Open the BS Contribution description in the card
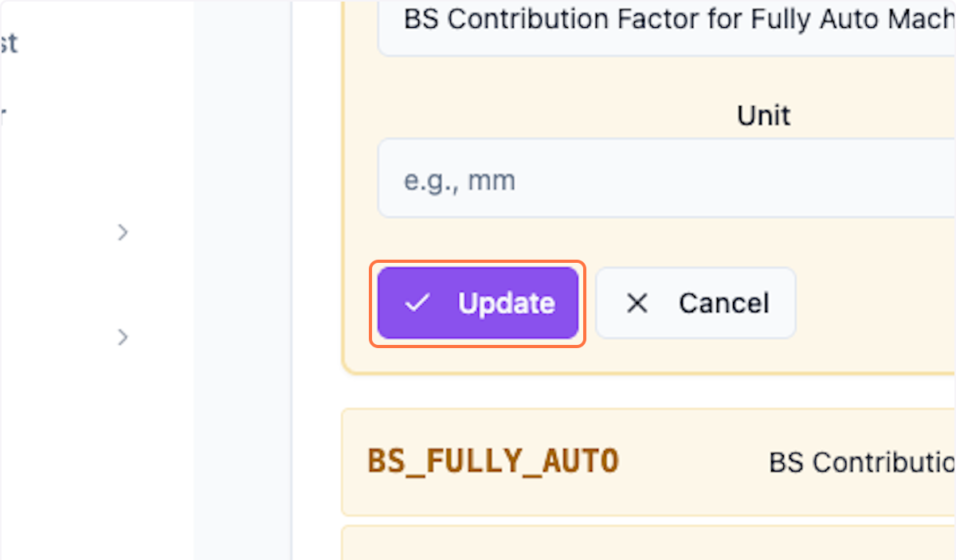 pos(860,462)
